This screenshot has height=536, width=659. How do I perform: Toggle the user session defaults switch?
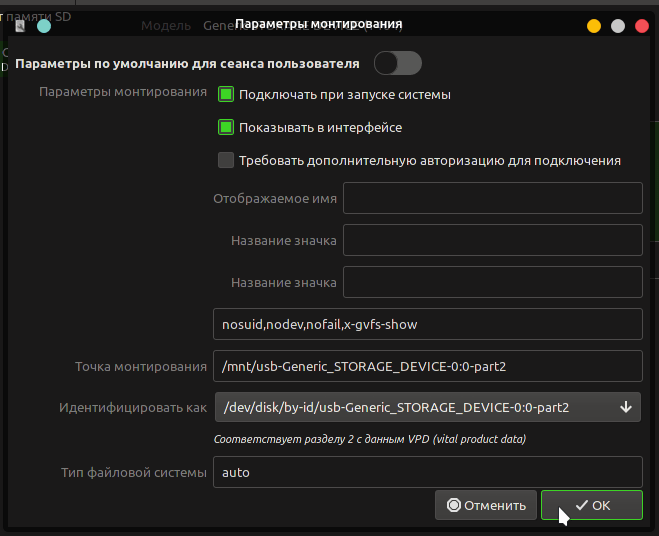click(397, 64)
